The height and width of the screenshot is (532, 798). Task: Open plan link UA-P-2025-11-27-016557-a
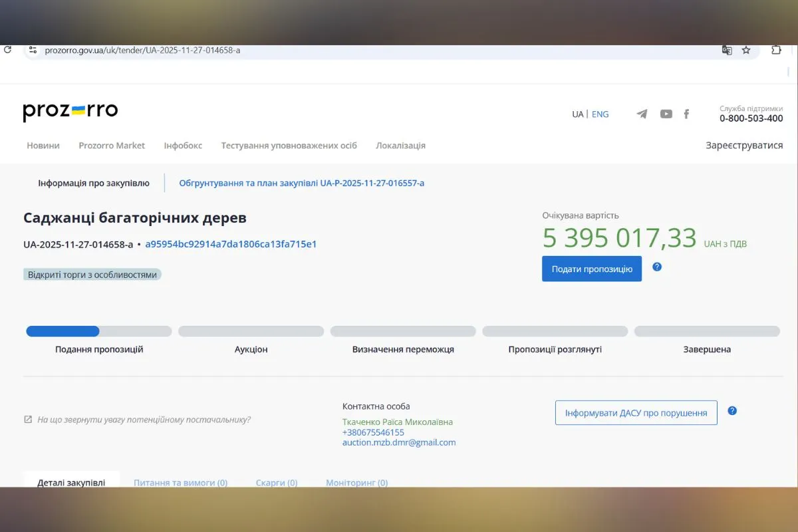point(301,182)
